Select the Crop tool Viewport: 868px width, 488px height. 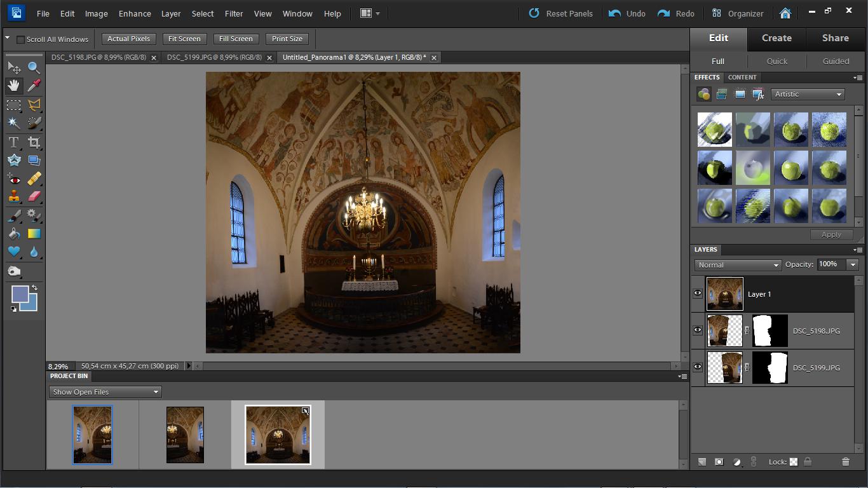pos(34,142)
